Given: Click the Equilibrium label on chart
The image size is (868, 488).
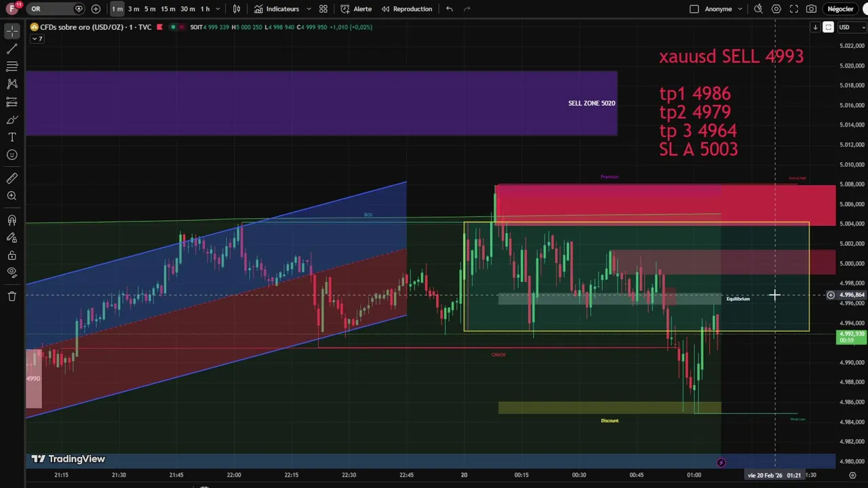Looking at the screenshot, I should coord(738,299).
